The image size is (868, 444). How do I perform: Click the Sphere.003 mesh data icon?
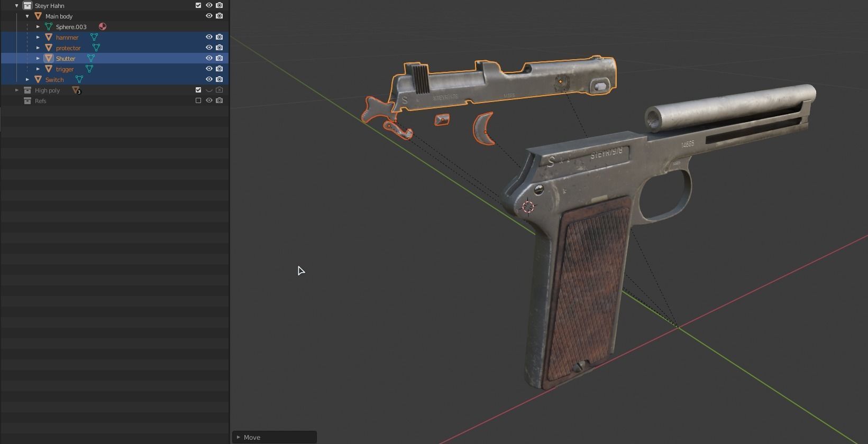click(49, 26)
